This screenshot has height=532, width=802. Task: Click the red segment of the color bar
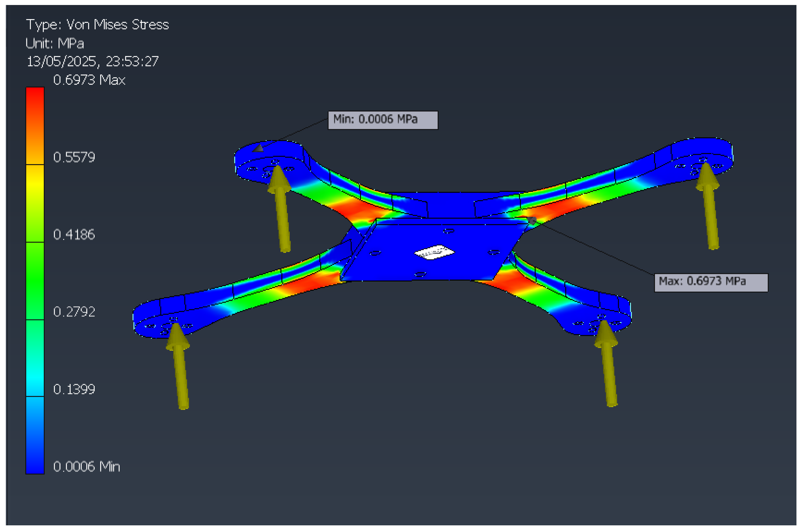pyautogui.click(x=35, y=102)
